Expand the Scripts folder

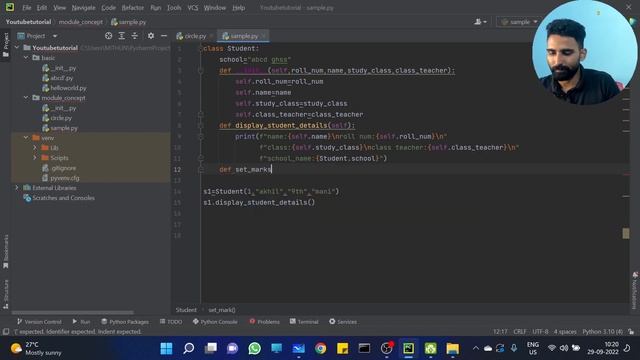click(x=35, y=158)
